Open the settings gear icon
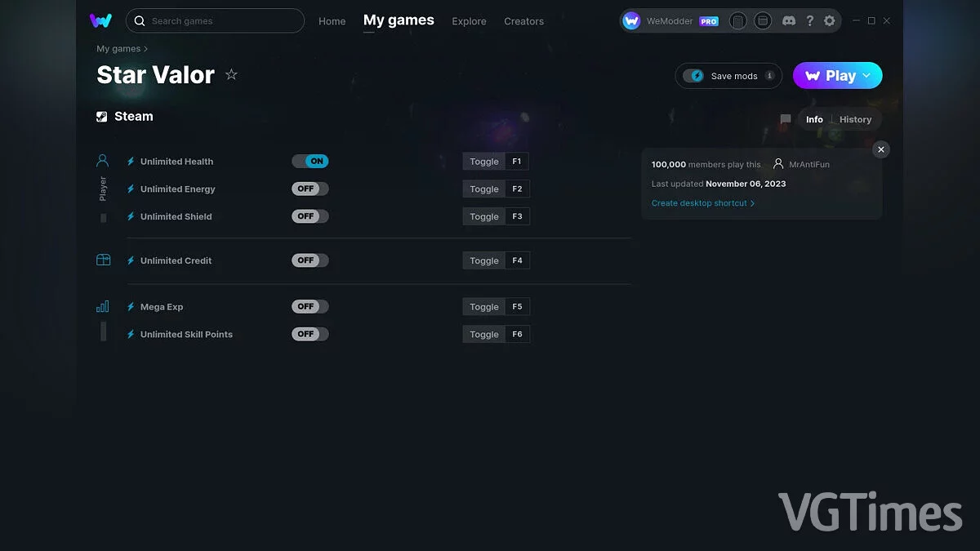The height and width of the screenshot is (551, 980). pos(830,21)
